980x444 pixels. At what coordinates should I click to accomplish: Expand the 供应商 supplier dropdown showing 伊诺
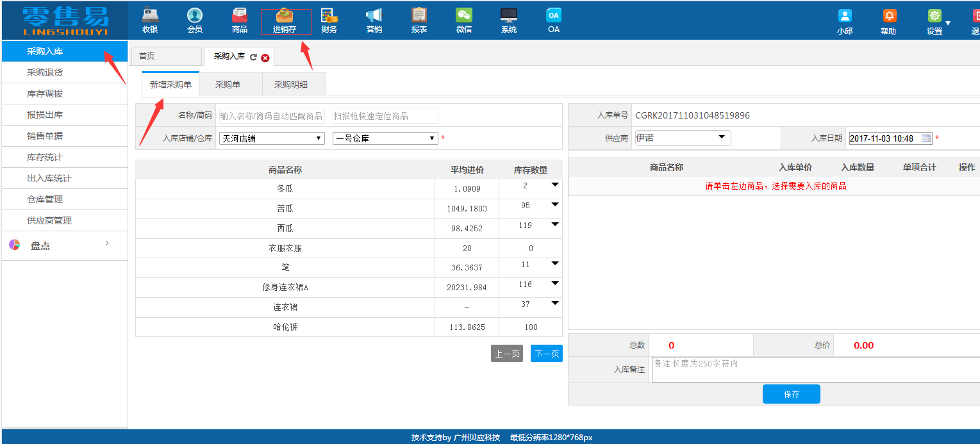click(x=722, y=138)
